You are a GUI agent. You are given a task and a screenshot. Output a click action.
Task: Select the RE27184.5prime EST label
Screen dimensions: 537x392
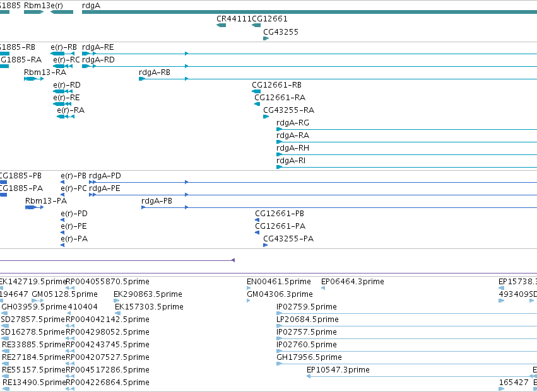(33, 357)
